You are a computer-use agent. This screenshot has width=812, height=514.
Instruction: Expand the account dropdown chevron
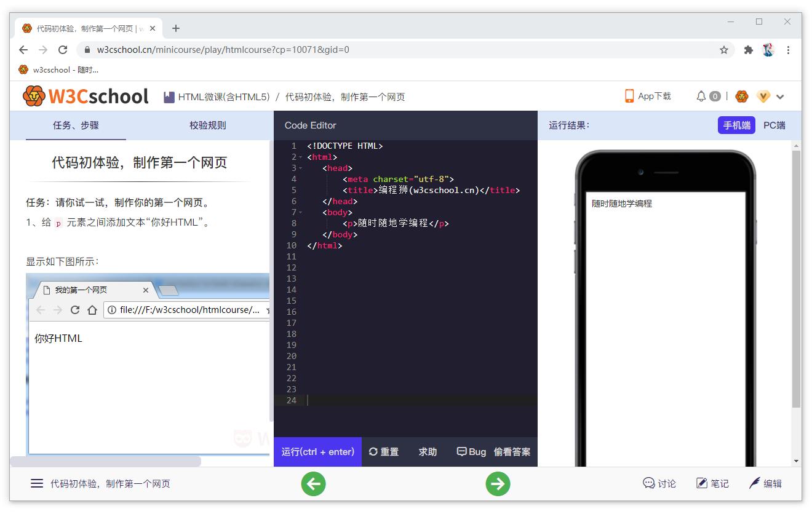[780, 97]
